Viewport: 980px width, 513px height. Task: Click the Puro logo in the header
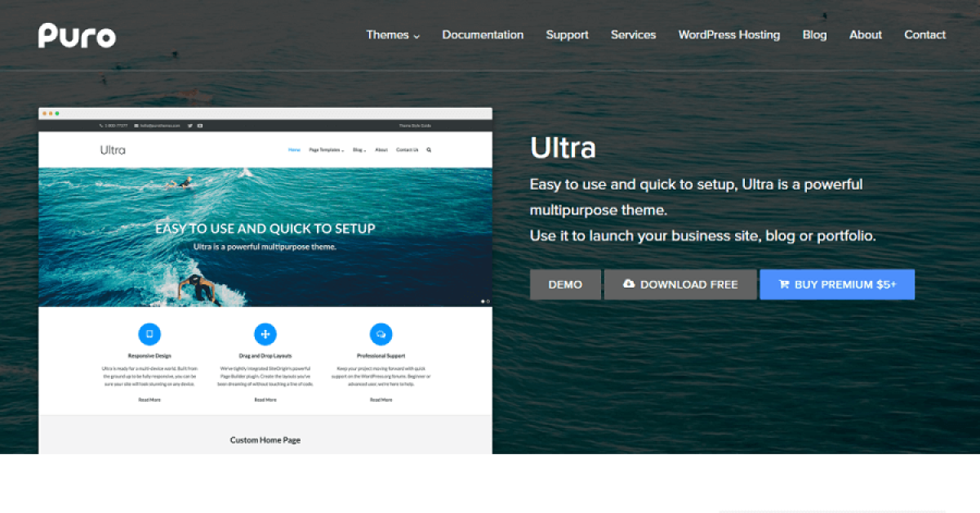tap(77, 35)
